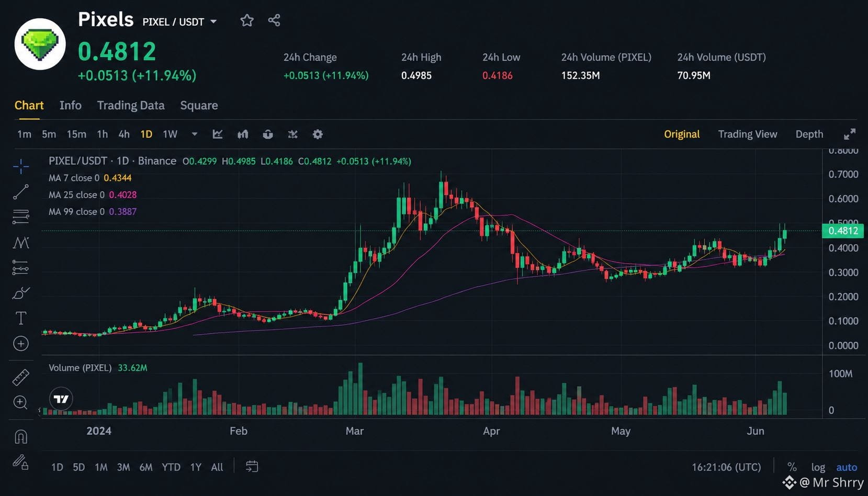Set chart range to 6M
Image resolution: width=868 pixels, height=496 pixels.
(146, 467)
